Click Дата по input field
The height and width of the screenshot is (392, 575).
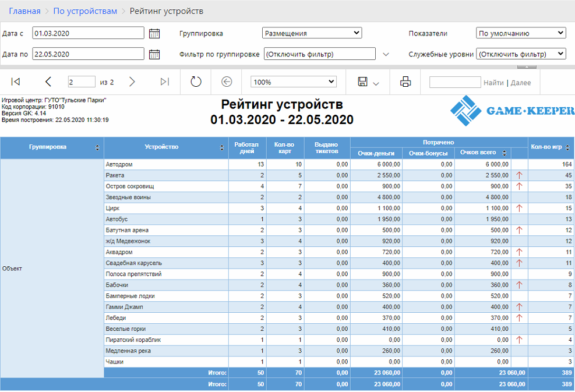(89, 54)
